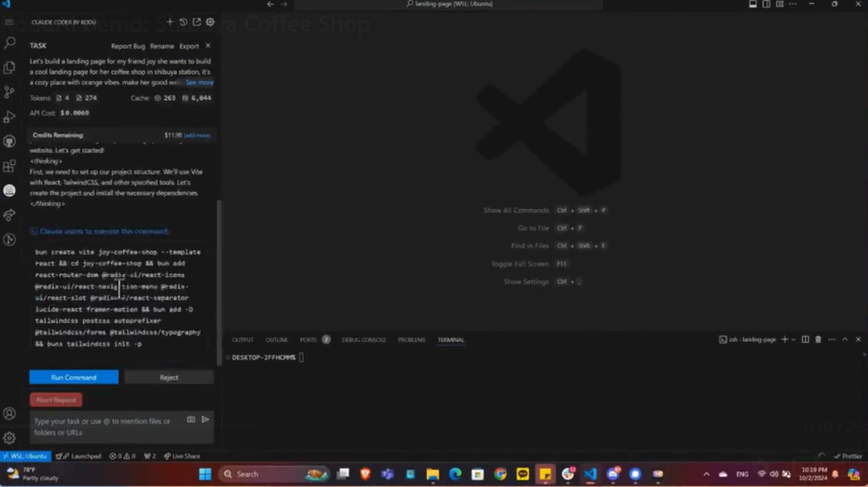Viewport: 868px width, 487px height.
Task: Show hidden system tray icons chevron
Action: pos(707,474)
